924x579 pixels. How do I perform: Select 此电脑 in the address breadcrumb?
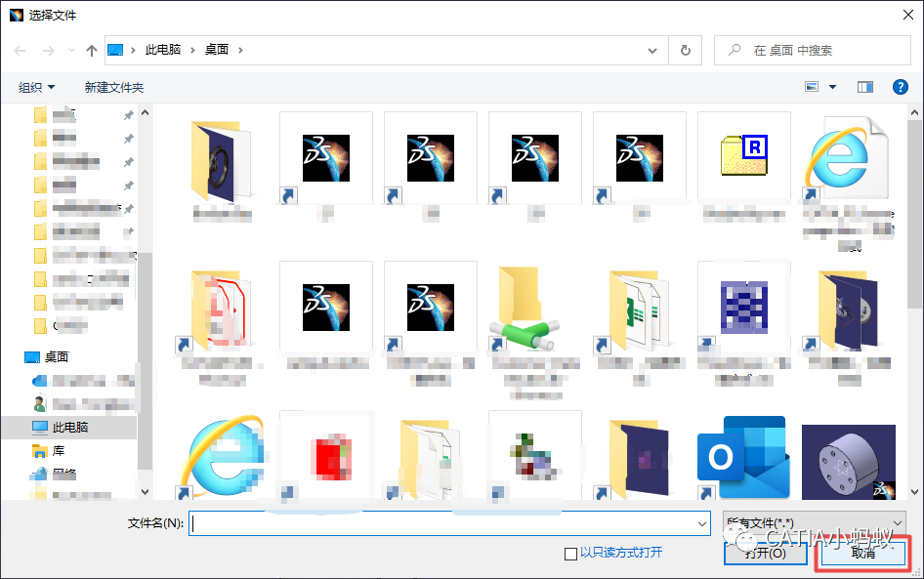[x=163, y=50]
